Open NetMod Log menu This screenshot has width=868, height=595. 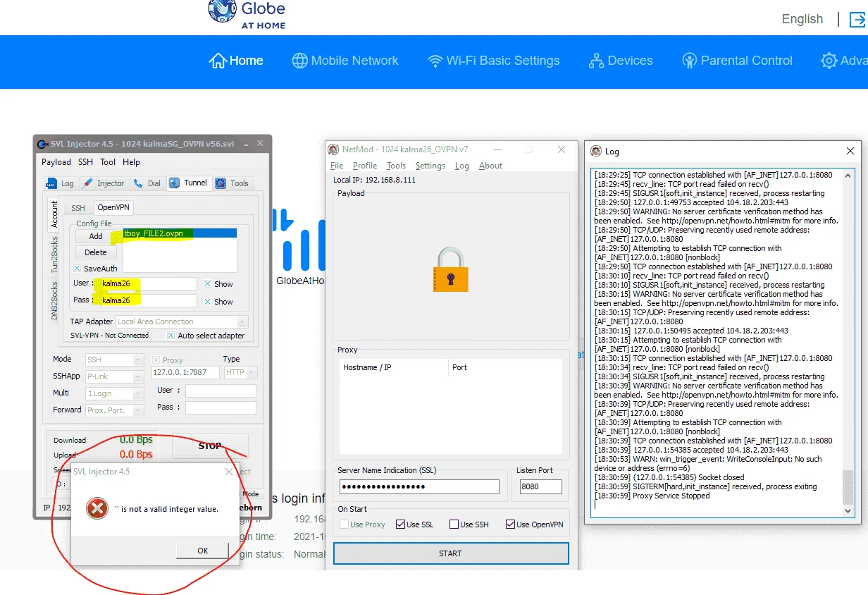click(461, 166)
